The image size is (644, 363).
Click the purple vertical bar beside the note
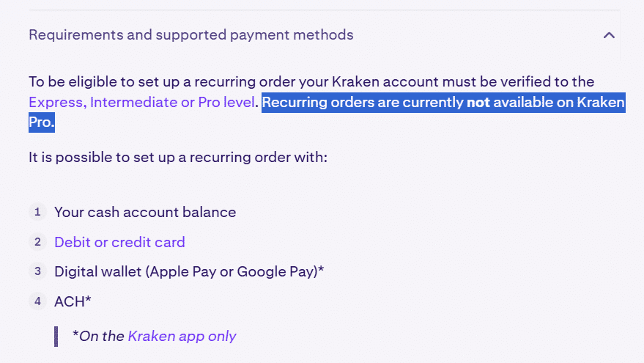[x=56, y=337]
